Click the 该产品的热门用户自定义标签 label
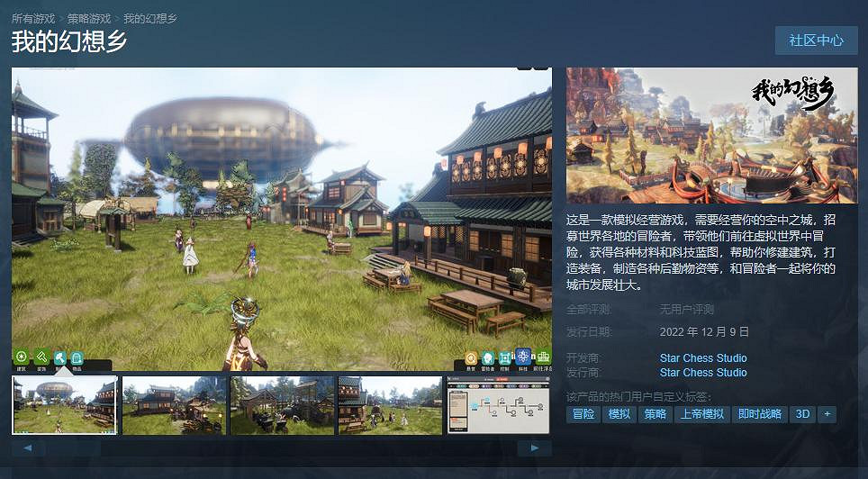 (638, 396)
